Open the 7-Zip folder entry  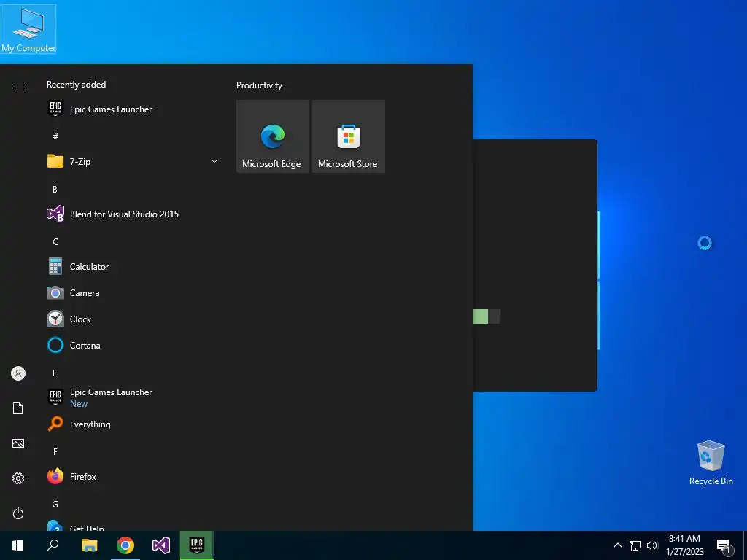133,161
